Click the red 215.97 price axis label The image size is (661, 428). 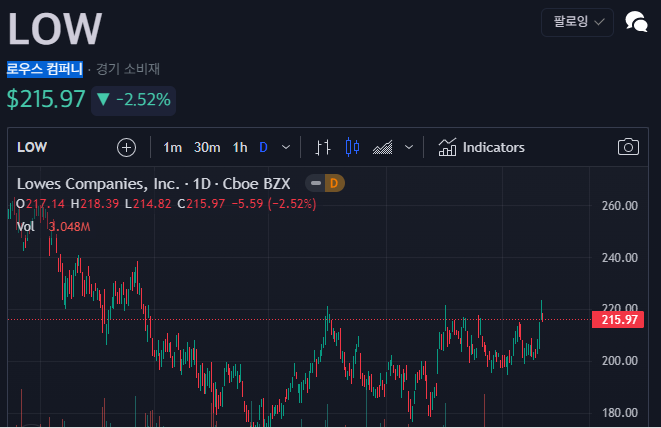[x=618, y=320]
